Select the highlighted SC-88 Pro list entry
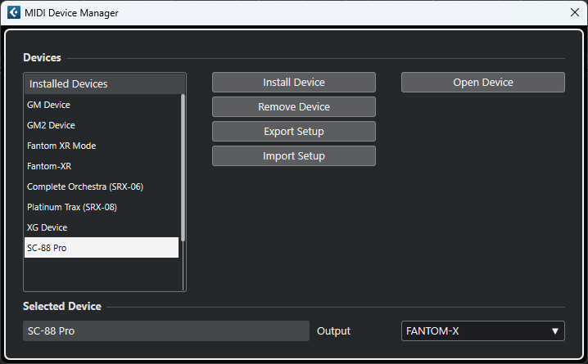The height and width of the screenshot is (364, 588). (102, 248)
